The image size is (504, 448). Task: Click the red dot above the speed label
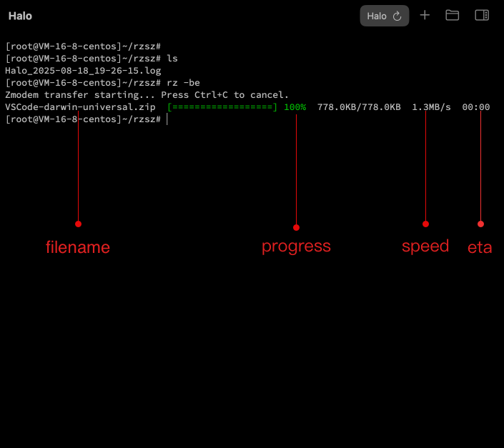tap(425, 224)
